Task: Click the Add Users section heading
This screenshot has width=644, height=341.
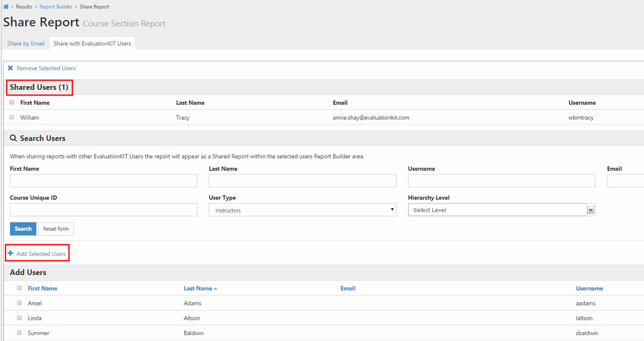Action: (28, 272)
